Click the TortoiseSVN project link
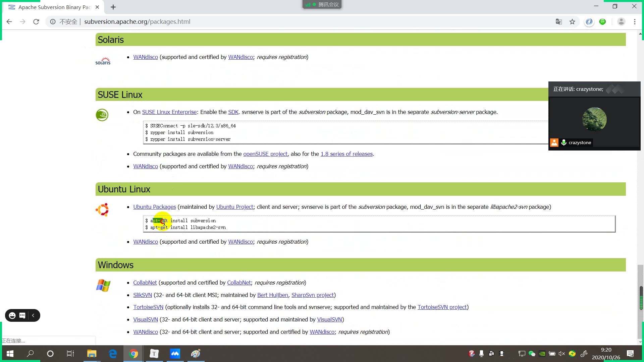 pyautogui.click(x=442, y=307)
